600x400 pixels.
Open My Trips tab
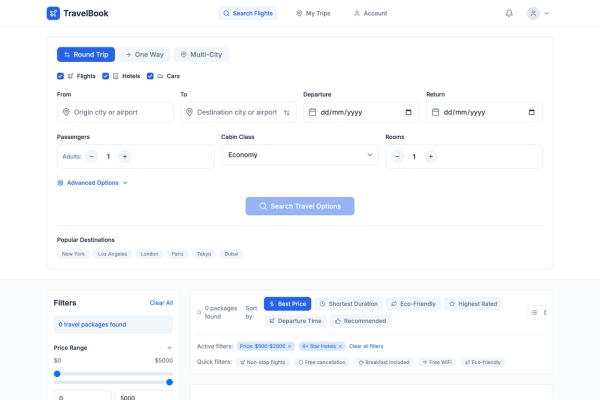coord(313,13)
